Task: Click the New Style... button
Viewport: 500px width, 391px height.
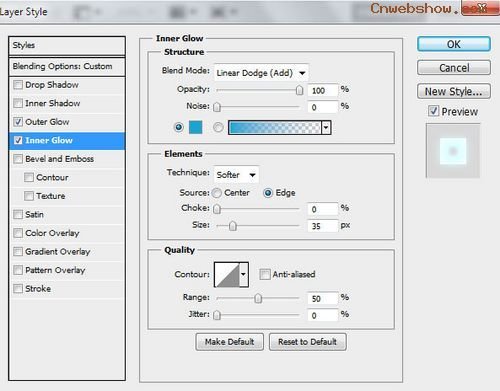Action: (454, 91)
